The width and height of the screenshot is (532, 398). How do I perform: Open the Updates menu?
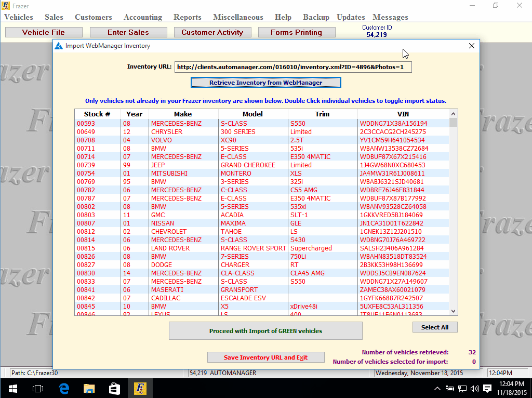tap(351, 17)
